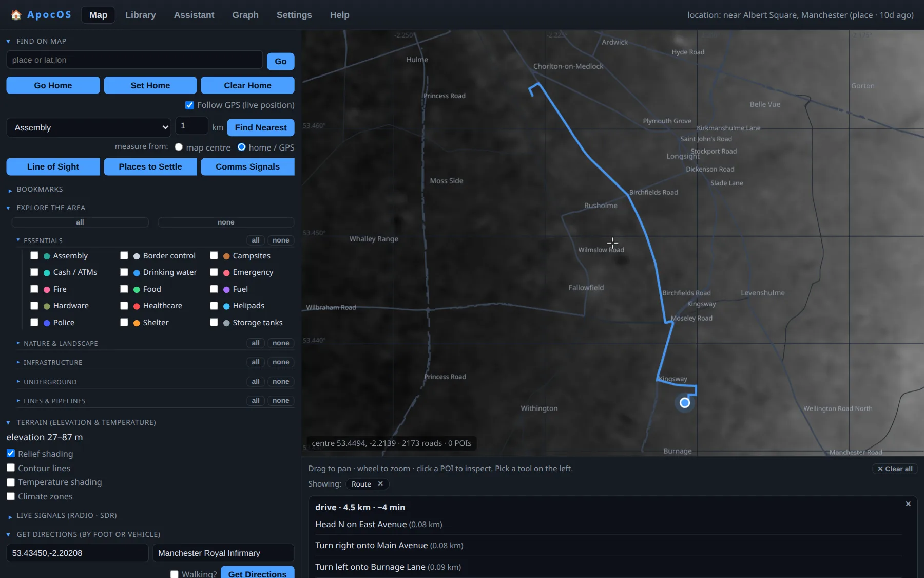Click the blue GPS position marker on map
The image size is (924, 578).
tap(684, 403)
